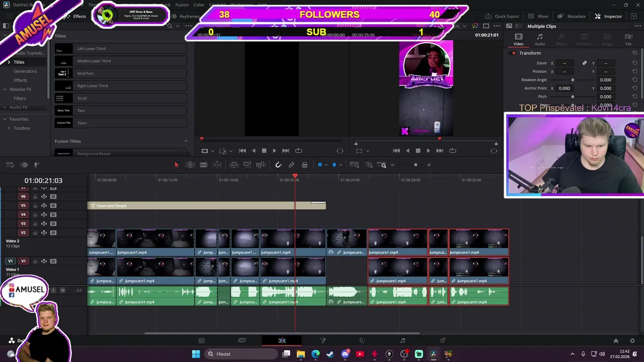Toggle lock on track V5
The image size is (644, 362).
pos(35,206)
